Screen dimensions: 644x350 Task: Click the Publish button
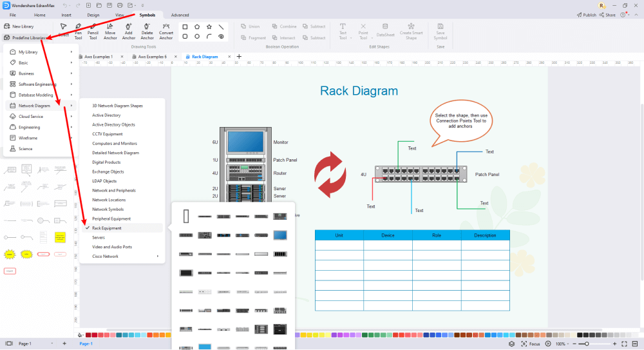click(x=586, y=15)
